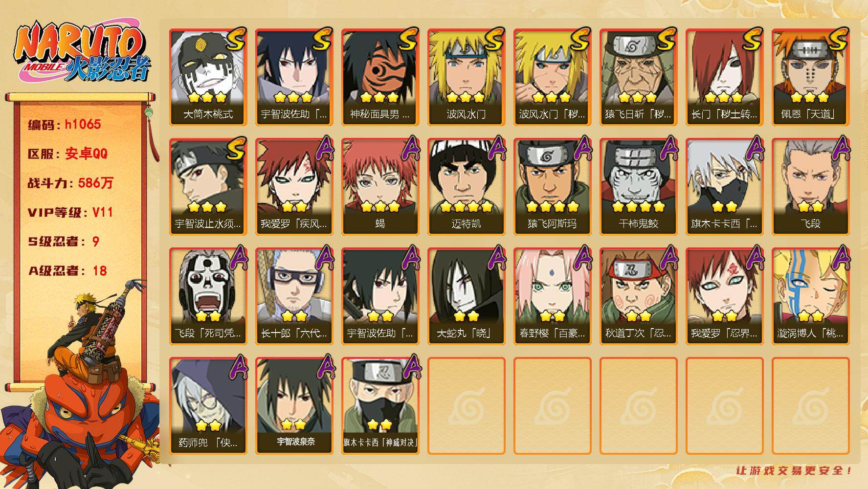
Task: Click the Naruto Mobile 火影忍者 logo
Action: tap(82, 51)
